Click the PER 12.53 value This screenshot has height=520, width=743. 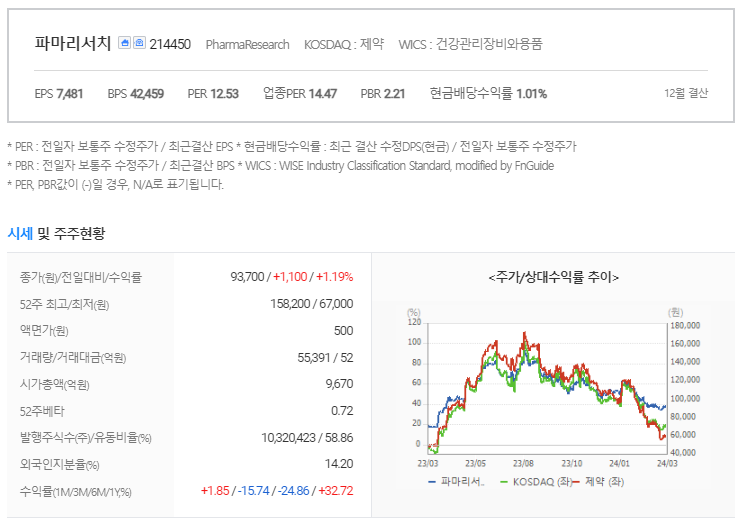point(213,94)
